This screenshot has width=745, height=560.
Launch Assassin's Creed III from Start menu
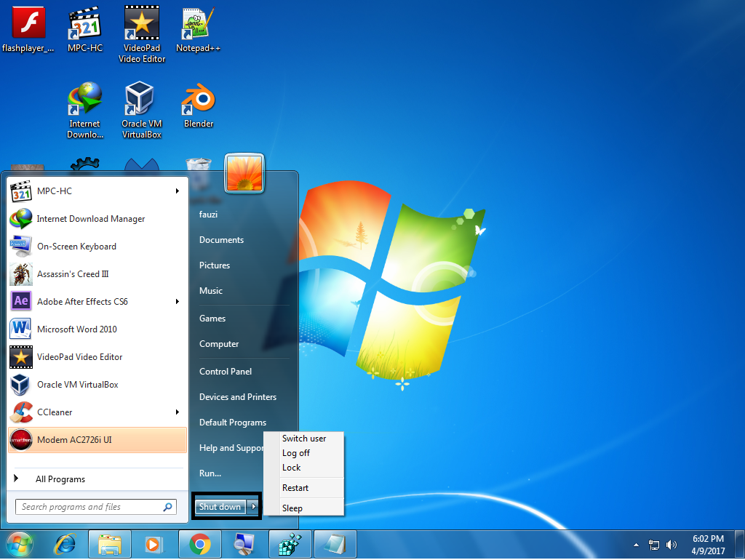coord(97,273)
